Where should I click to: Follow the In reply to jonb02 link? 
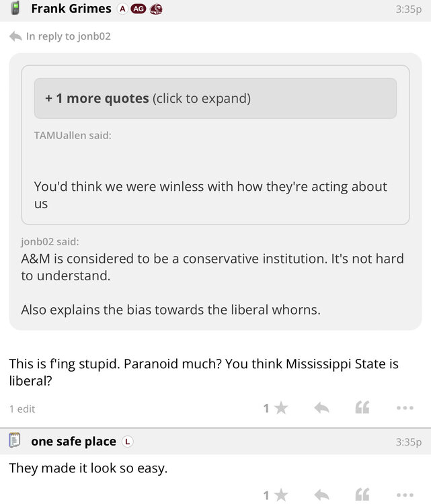point(67,36)
